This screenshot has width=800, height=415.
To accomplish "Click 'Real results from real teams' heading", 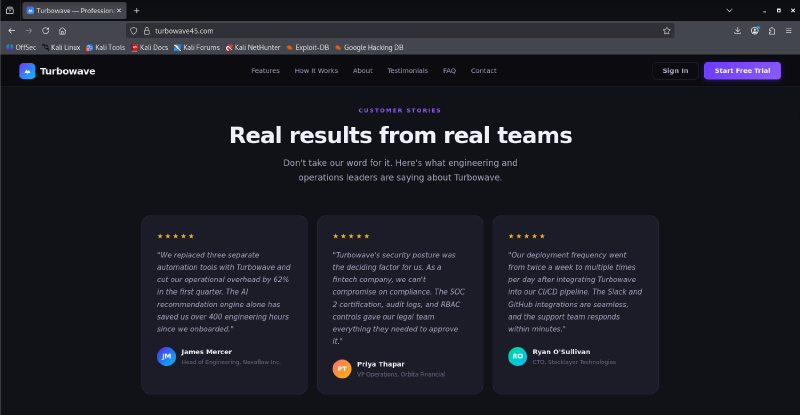I will (401, 135).
